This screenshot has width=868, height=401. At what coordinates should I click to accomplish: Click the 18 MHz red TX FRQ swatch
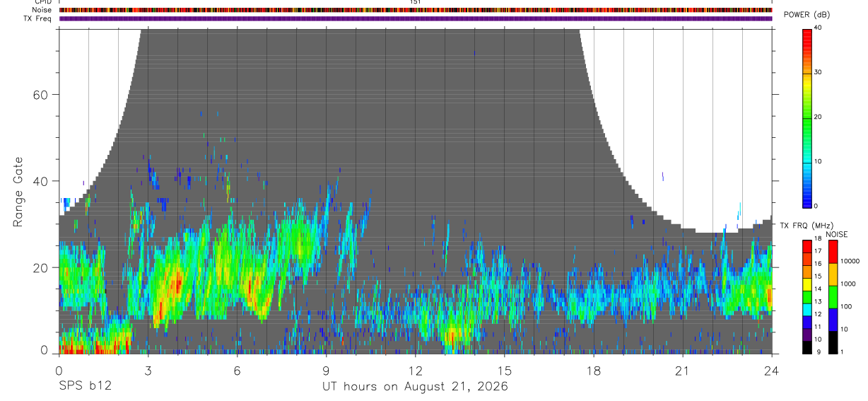click(x=807, y=245)
